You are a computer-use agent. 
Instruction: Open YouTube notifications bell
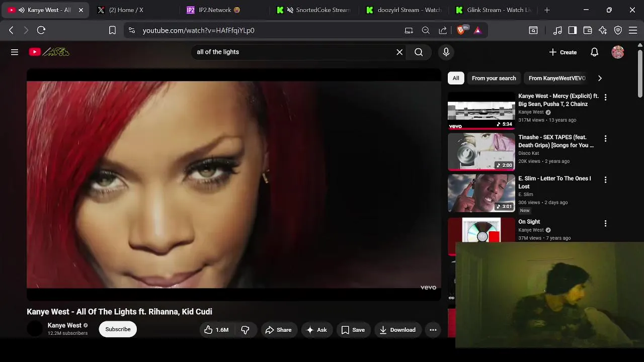tap(594, 52)
